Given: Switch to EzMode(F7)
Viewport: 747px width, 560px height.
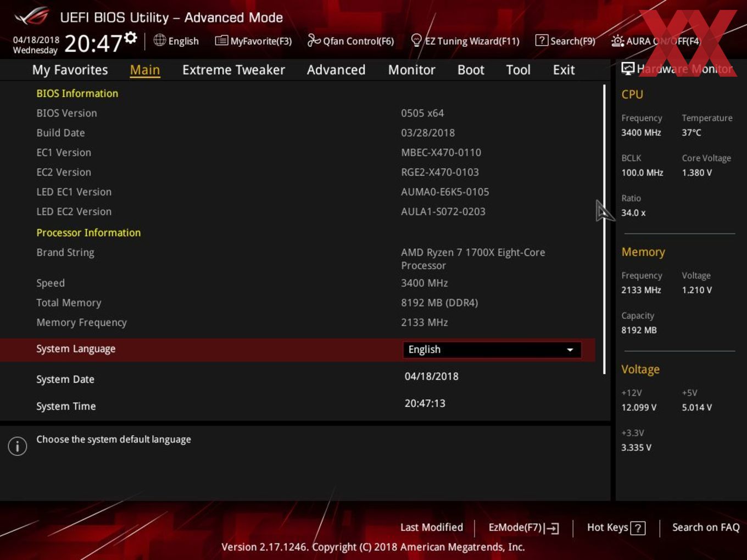Looking at the screenshot, I should 523,528.
